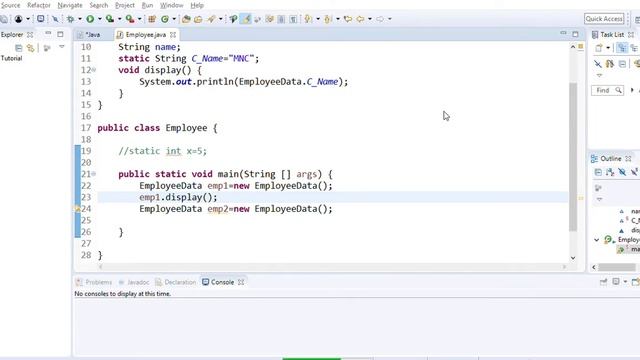The width and height of the screenshot is (640, 360).
Task: Open the Forward navigation history dropdown
Action: coord(389,19)
